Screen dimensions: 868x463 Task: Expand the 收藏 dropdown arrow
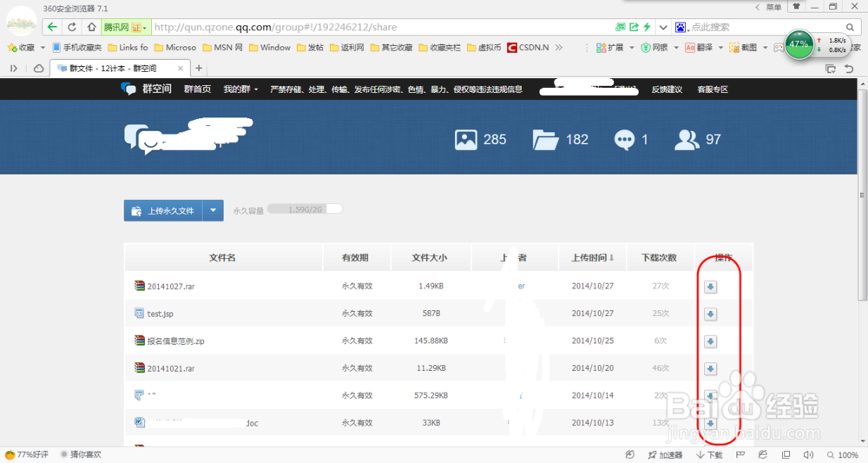[43, 48]
